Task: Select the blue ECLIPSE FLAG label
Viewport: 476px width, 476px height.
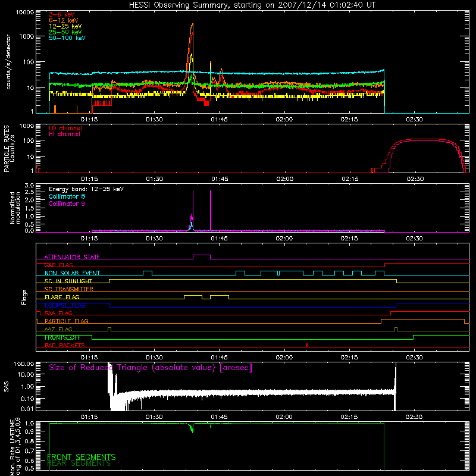Action: point(65,305)
